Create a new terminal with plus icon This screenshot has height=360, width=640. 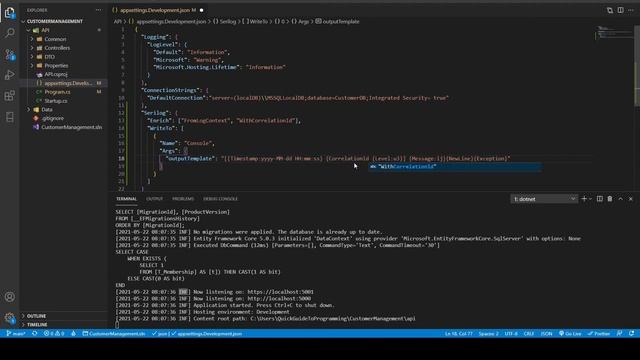[584, 199]
